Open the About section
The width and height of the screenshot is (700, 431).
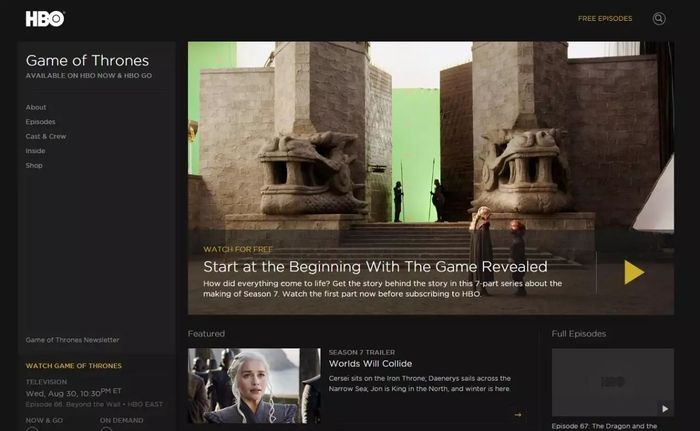click(x=36, y=107)
